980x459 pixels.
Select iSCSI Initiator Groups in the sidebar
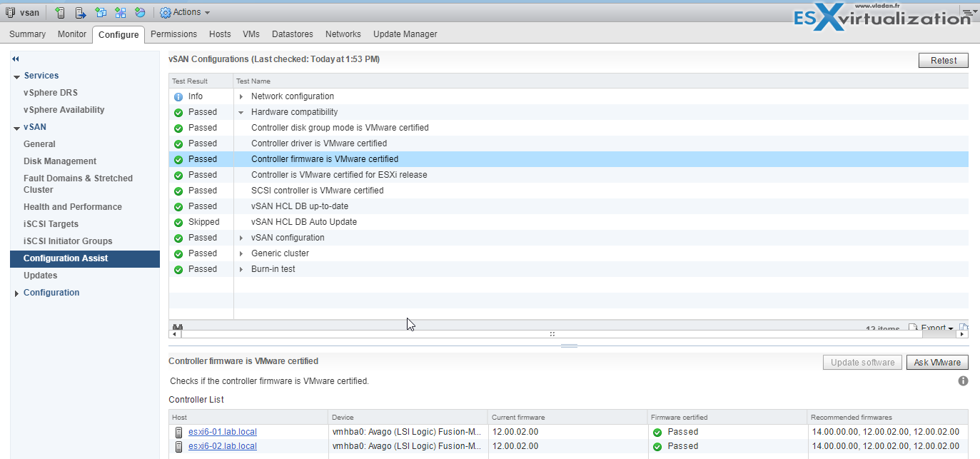tap(68, 241)
